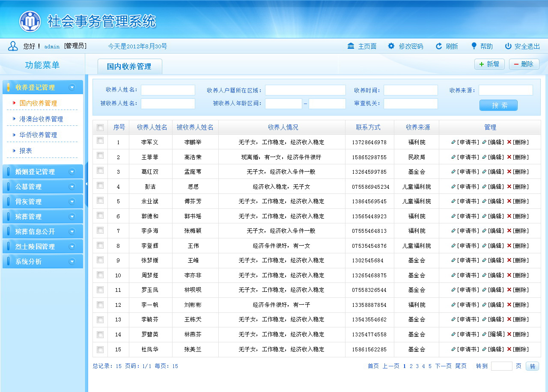Click red X delete icon in 彭洁 row
Screen dimensions: 548x392
509,187
